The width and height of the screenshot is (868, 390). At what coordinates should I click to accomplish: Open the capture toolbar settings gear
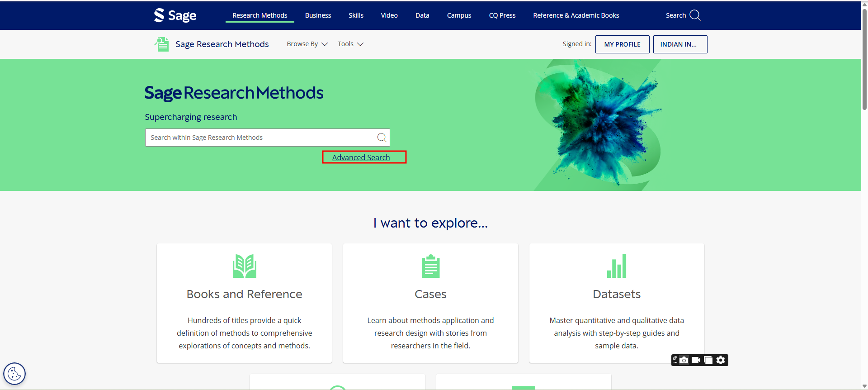pos(721,360)
